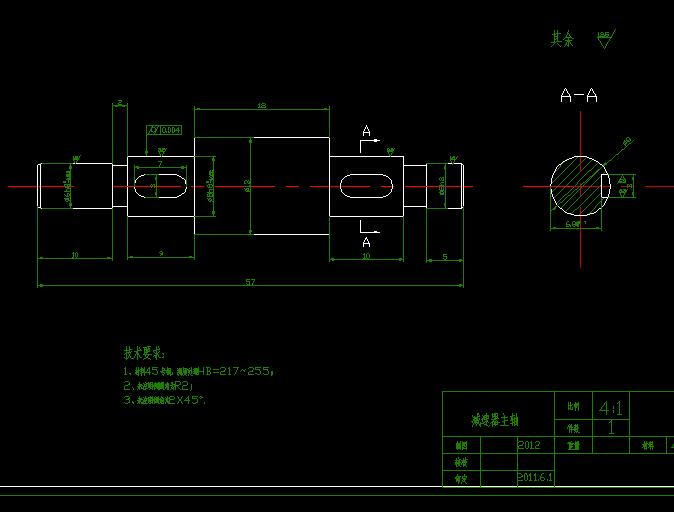
Task: Click the '比例' label cell
Action: (573, 406)
